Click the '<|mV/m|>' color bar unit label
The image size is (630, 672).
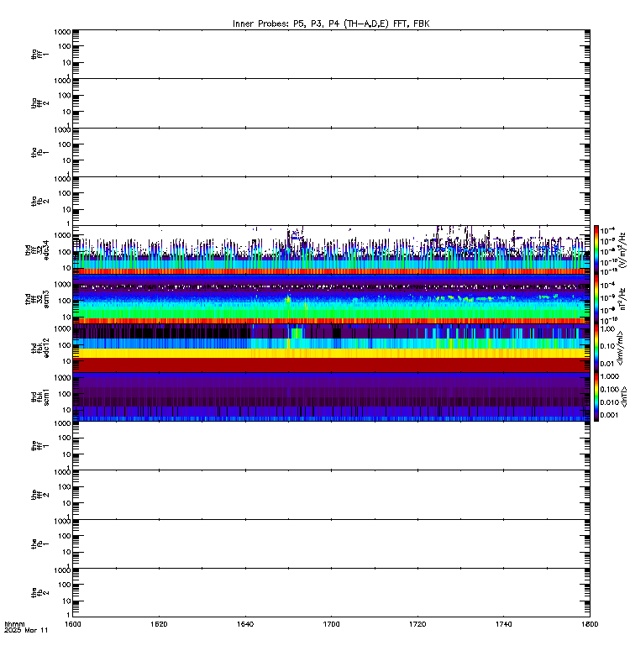click(x=620, y=348)
